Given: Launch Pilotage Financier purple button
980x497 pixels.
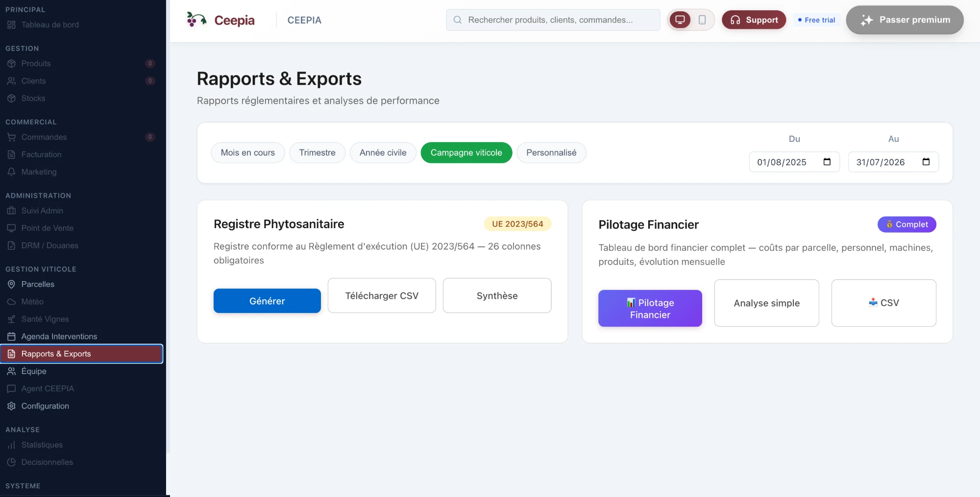Looking at the screenshot, I should (650, 308).
